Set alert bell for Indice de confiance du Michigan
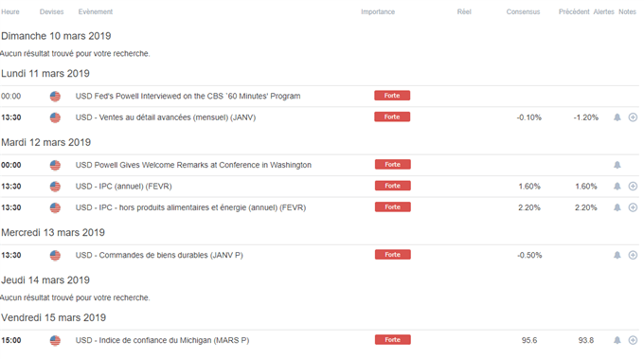This screenshot has height=359, width=644. (617, 340)
